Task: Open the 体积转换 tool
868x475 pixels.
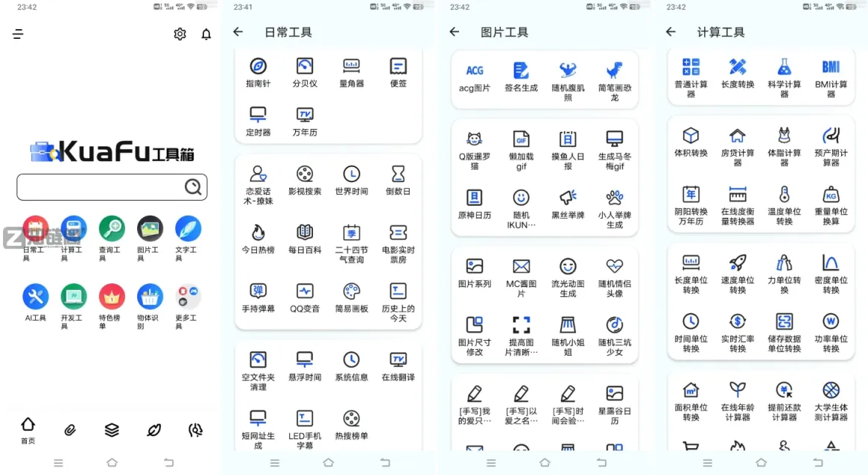Action: tap(691, 142)
